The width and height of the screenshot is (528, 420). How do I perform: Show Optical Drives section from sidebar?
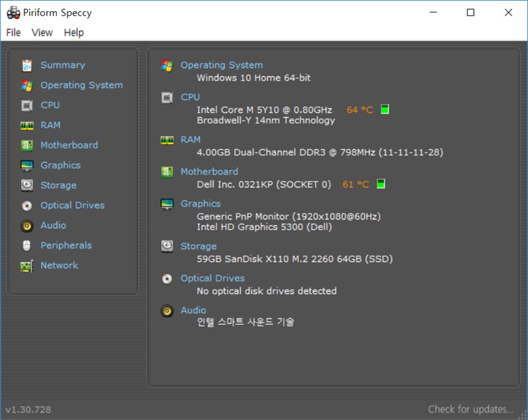pos(73,205)
